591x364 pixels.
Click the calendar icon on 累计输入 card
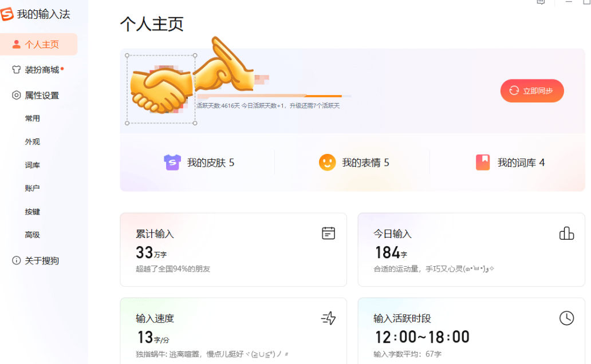(x=328, y=233)
